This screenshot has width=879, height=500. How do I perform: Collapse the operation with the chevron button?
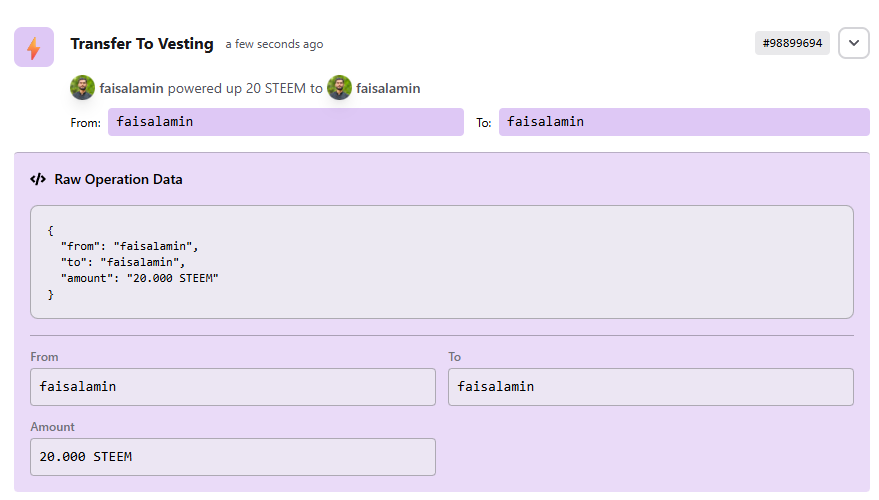(854, 43)
